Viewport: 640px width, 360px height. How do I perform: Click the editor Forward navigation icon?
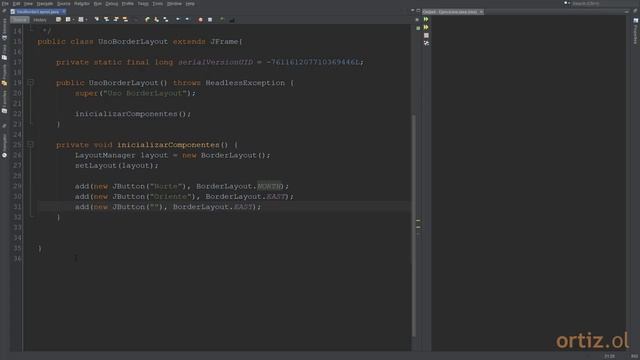(x=81, y=19)
